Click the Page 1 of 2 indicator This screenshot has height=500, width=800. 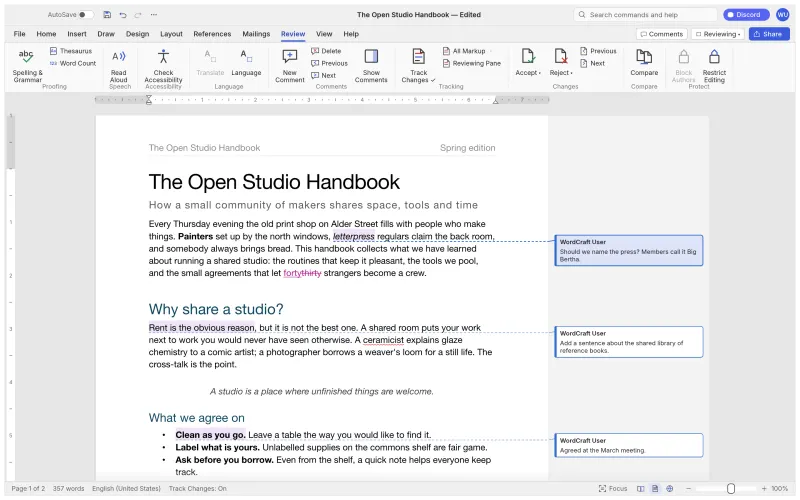[28, 489]
